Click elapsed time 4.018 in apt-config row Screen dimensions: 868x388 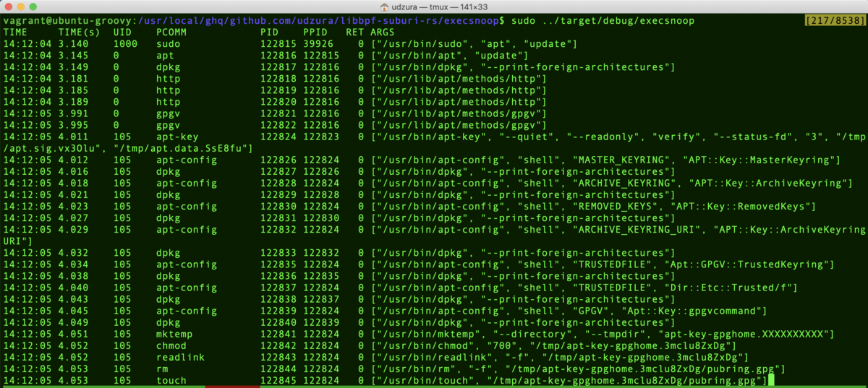tap(73, 183)
